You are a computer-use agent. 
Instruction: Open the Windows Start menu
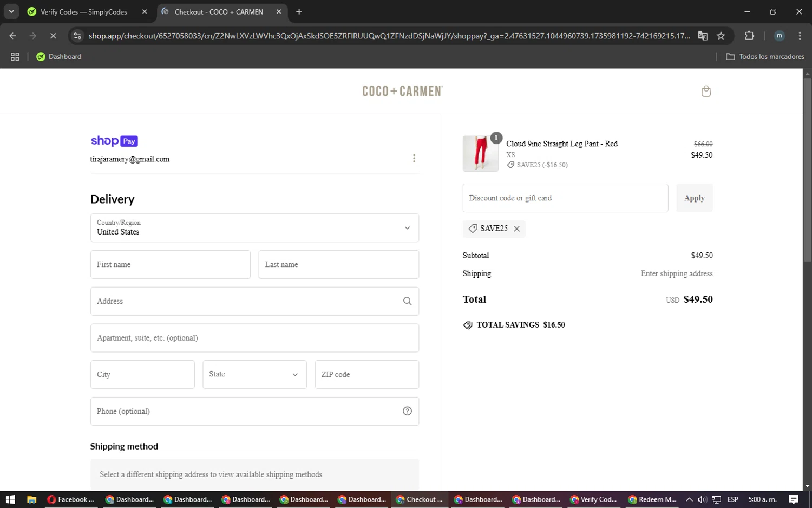(10, 499)
